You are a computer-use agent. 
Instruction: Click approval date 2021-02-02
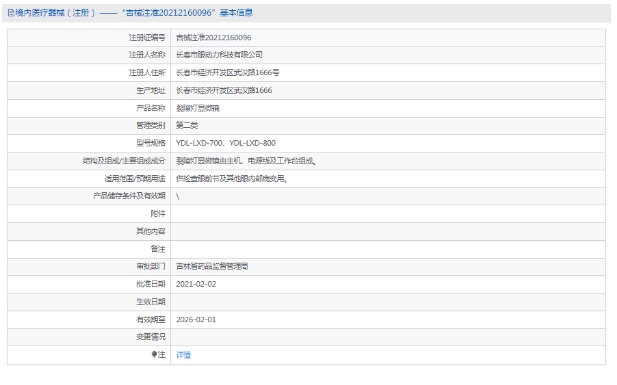(196, 284)
